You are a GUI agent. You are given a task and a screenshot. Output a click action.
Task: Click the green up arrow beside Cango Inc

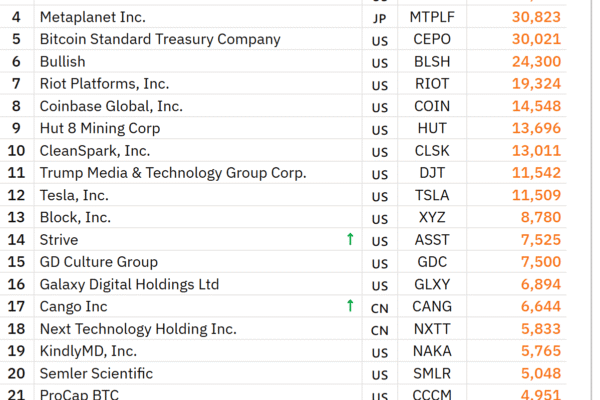tap(350, 306)
